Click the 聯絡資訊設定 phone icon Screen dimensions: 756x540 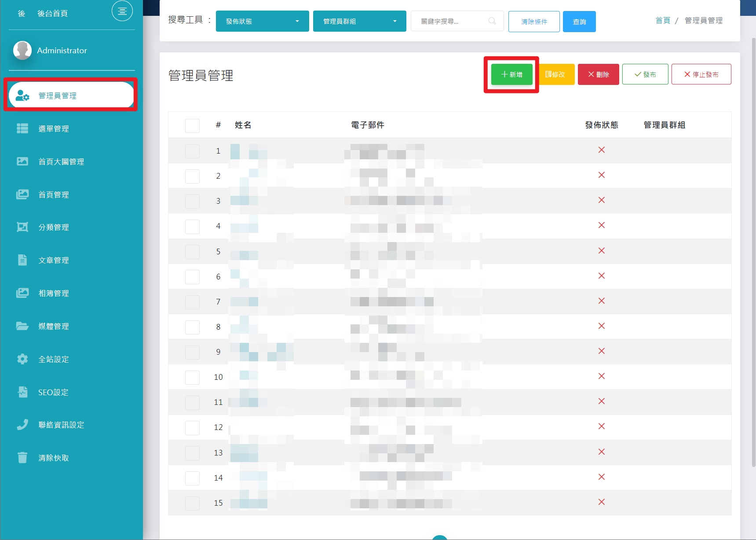[x=22, y=425]
